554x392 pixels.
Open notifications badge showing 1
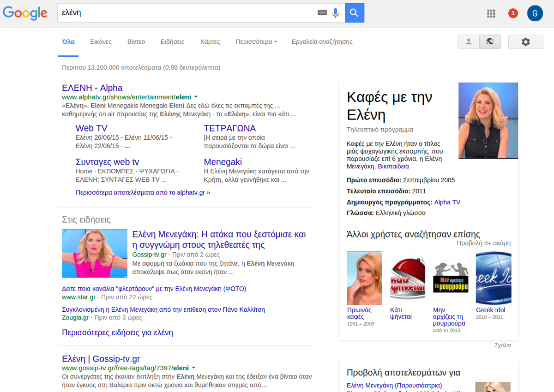(x=513, y=13)
